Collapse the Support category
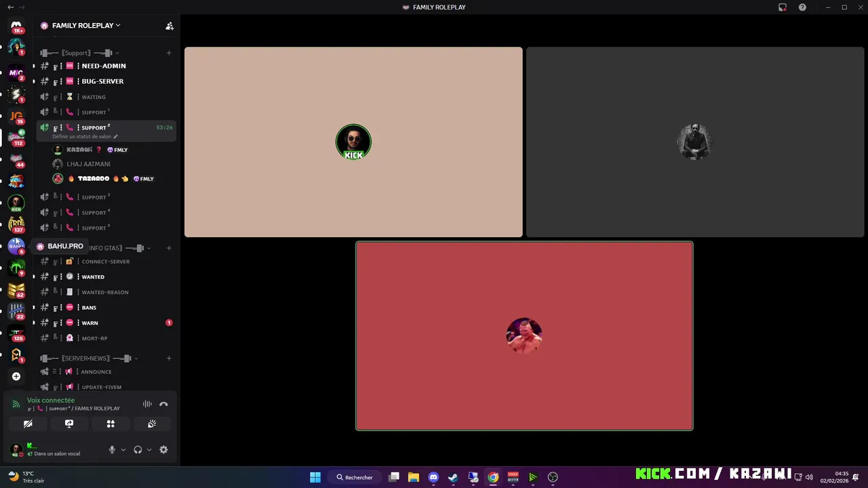This screenshot has height=488, width=868. pyautogui.click(x=79, y=53)
